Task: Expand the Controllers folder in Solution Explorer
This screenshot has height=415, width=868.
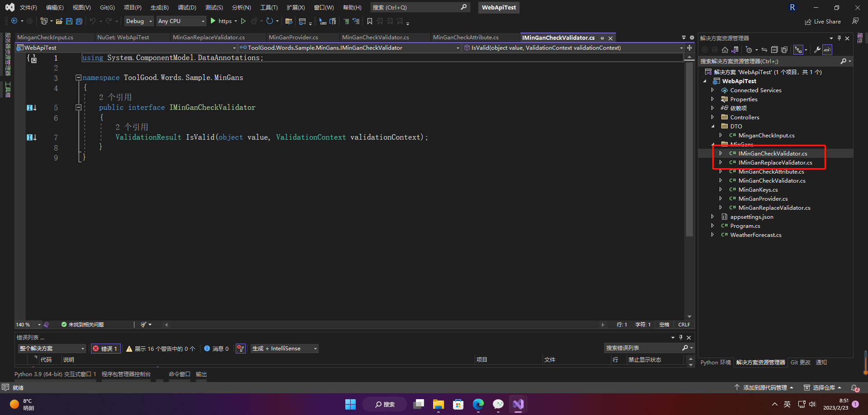Action: point(712,117)
